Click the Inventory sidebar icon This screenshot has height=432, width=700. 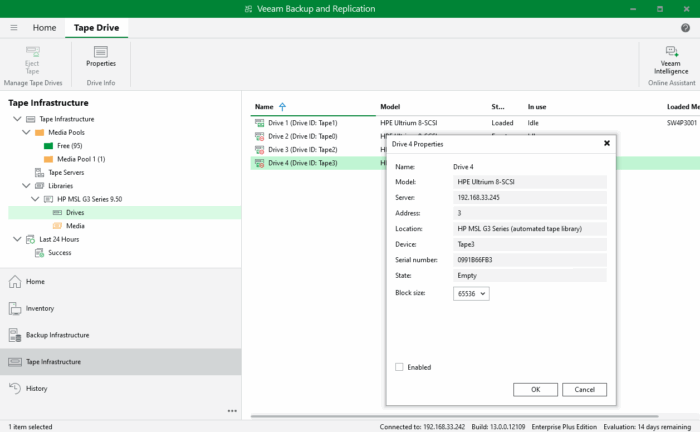15,308
